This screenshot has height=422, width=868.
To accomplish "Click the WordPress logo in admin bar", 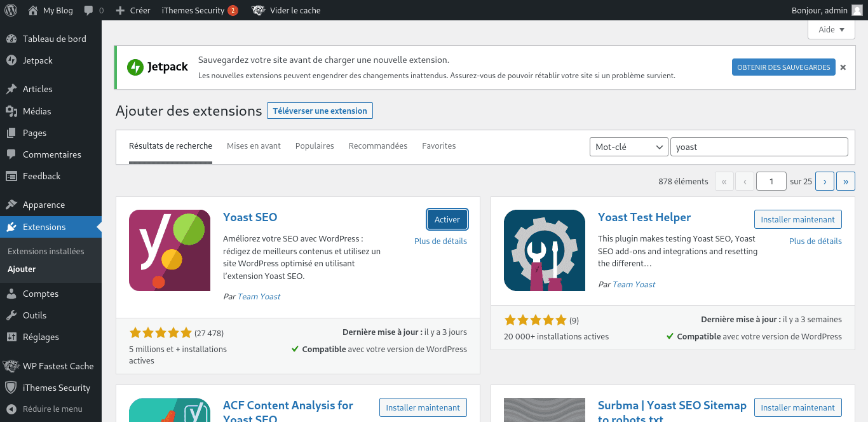I will click(11, 10).
